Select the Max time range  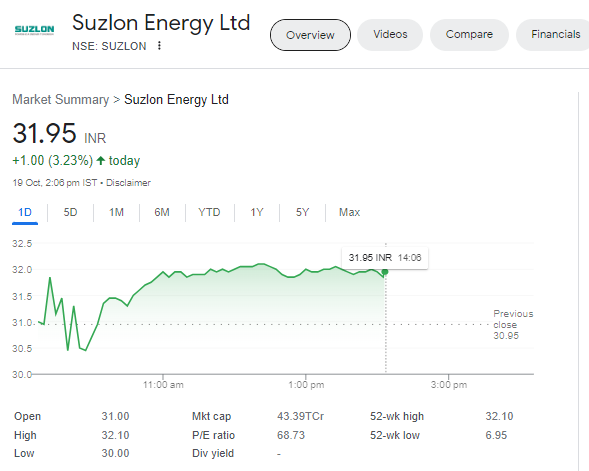click(349, 213)
